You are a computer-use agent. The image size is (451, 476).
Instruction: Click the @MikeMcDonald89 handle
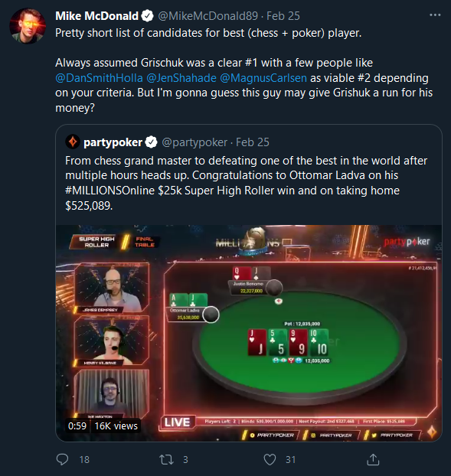coord(208,16)
